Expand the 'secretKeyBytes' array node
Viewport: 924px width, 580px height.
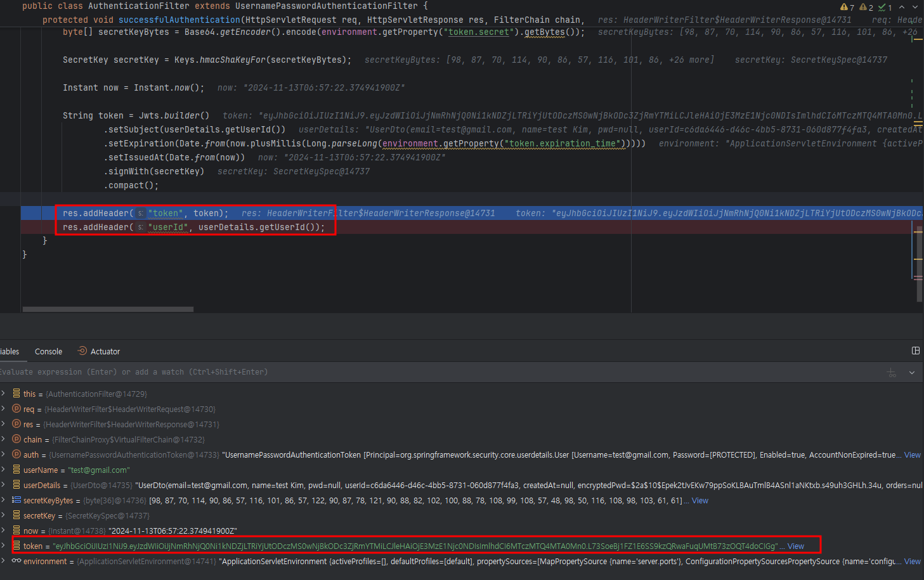[3, 500]
